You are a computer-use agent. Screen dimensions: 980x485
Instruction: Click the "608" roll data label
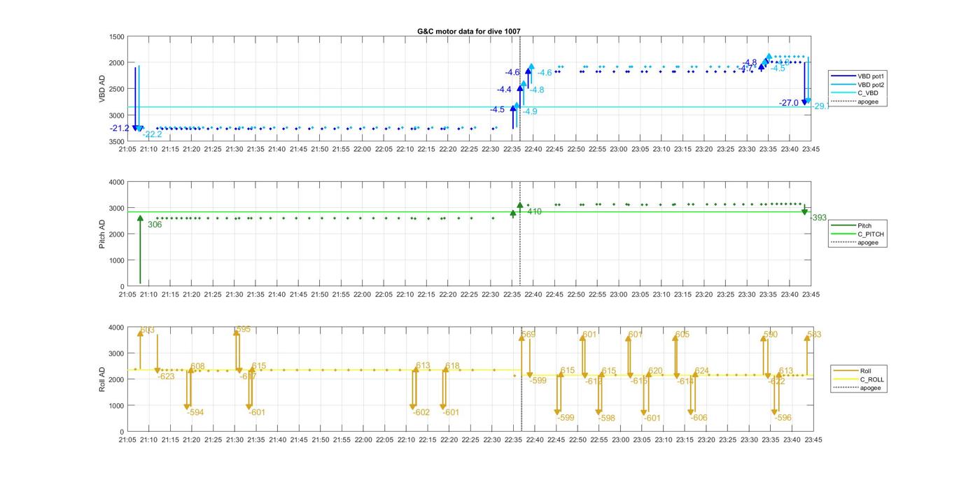click(197, 366)
